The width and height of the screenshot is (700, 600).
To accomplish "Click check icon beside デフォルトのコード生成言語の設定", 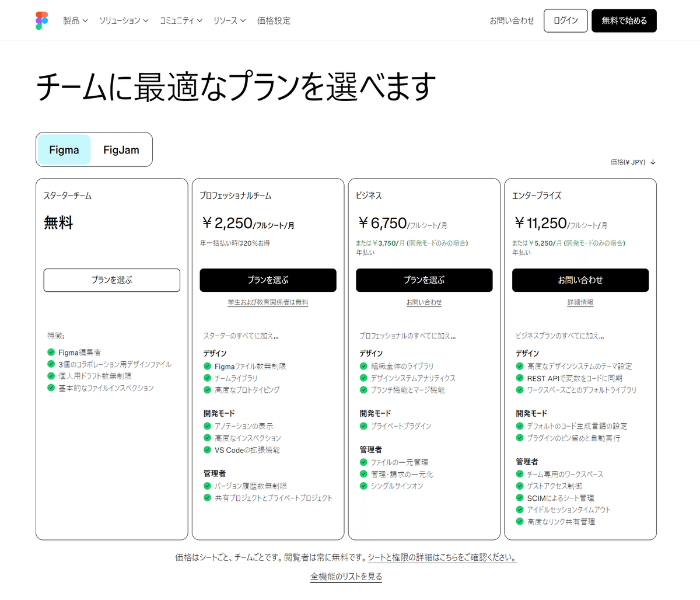I will point(520,426).
